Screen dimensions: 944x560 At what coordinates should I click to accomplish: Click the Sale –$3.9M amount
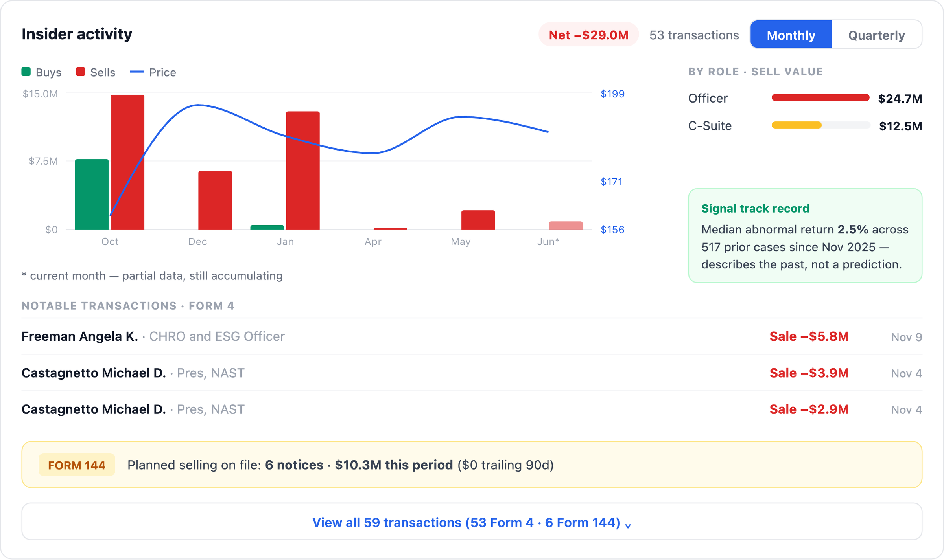tap(809, 373)
